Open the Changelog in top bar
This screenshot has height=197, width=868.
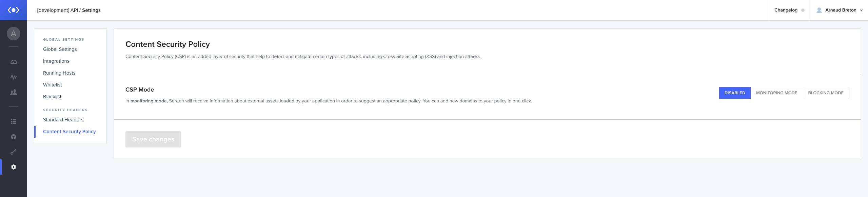786,10
